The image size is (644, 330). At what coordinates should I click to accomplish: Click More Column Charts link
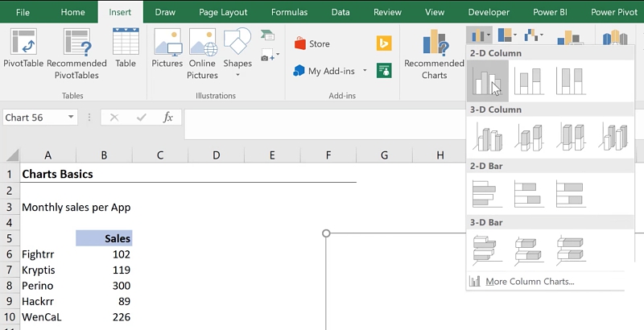(x=529, y=281)
